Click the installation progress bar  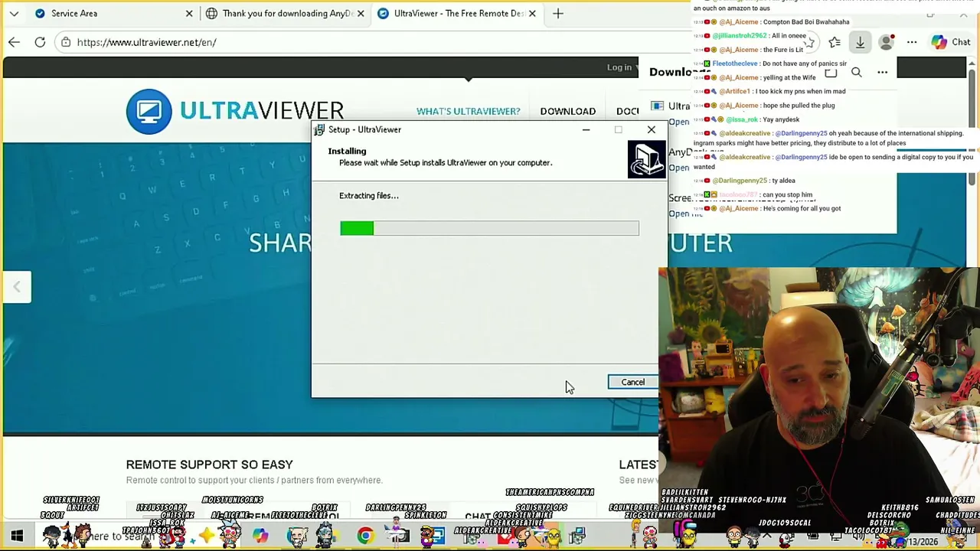tap(489, 228)
